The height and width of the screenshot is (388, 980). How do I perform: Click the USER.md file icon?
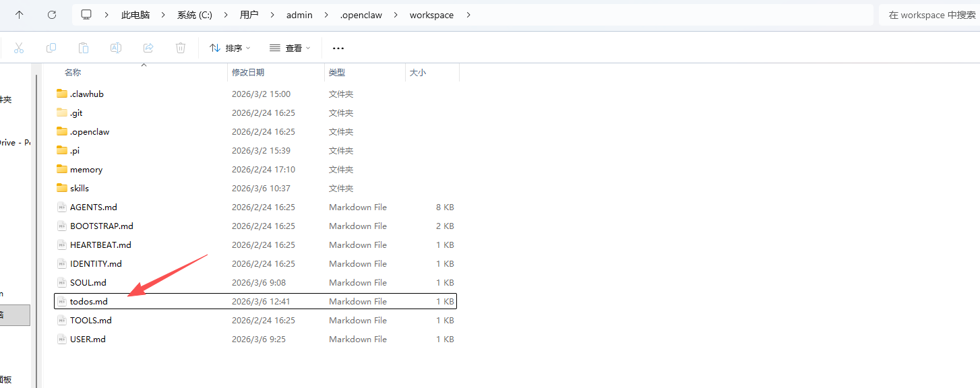pyautogui.click(x=62, y=339)
